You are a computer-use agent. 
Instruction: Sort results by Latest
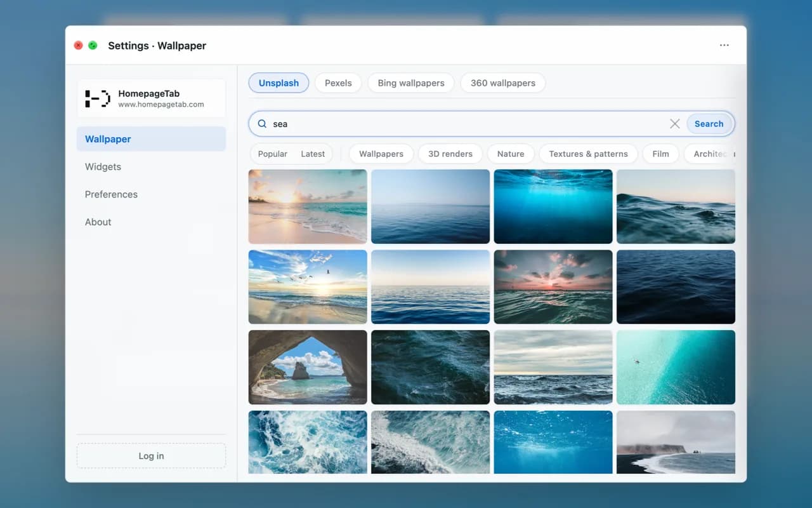point(313,154)
